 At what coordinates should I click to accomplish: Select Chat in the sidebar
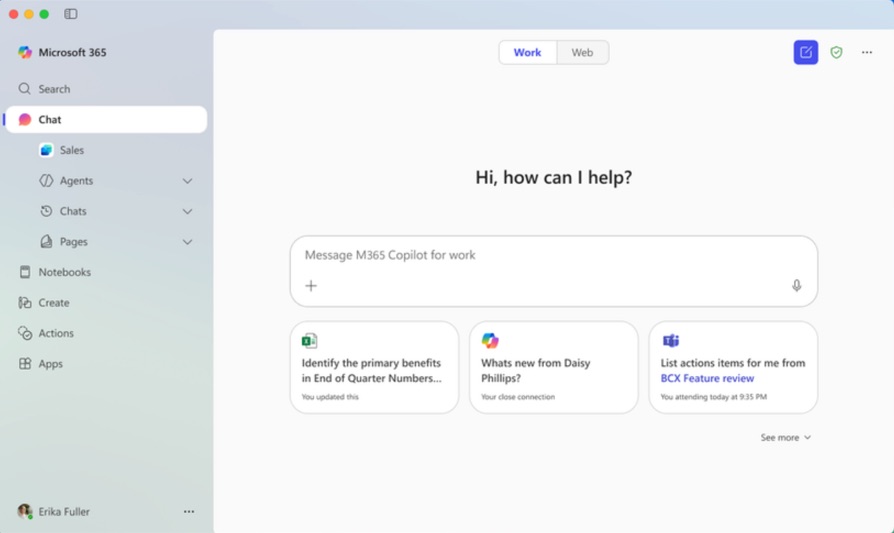click(x=105, y=120)
